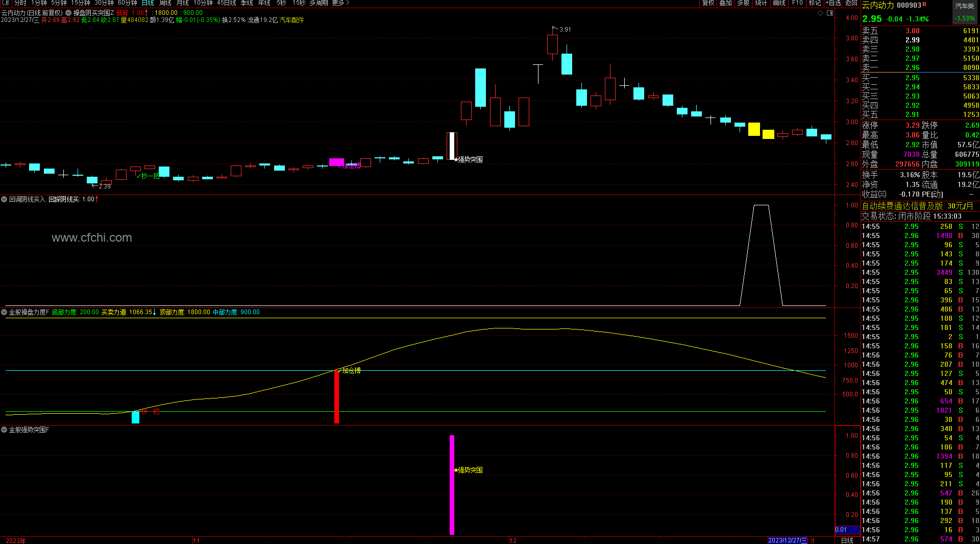The image size is (980, 544).
Task: Open the 复权 adjustment menu
Action: pos(708,3)
